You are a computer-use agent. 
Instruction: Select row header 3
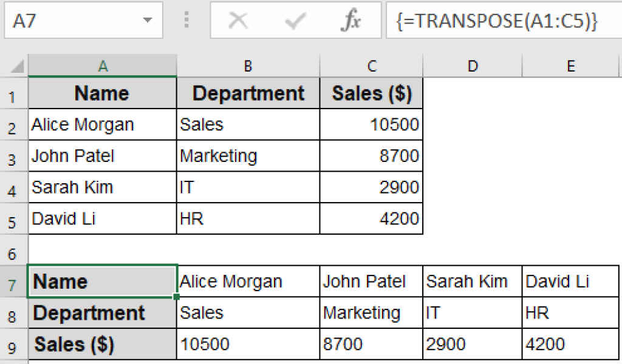click(13, 155)
